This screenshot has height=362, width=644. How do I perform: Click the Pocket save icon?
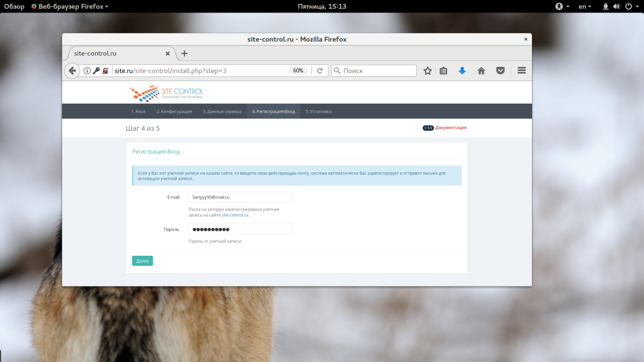(x=500, y=71)
